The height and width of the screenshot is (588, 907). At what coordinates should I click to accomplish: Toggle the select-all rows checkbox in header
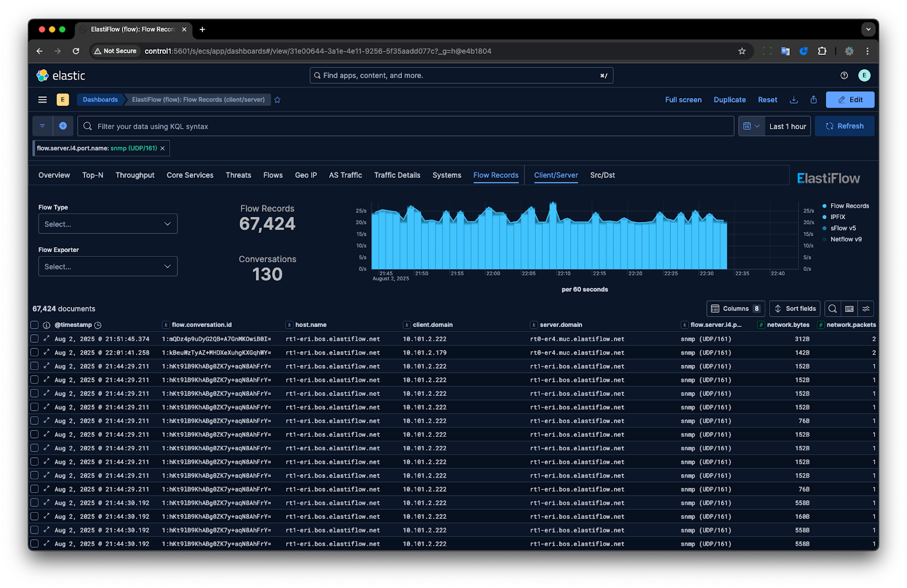[35, 325]
